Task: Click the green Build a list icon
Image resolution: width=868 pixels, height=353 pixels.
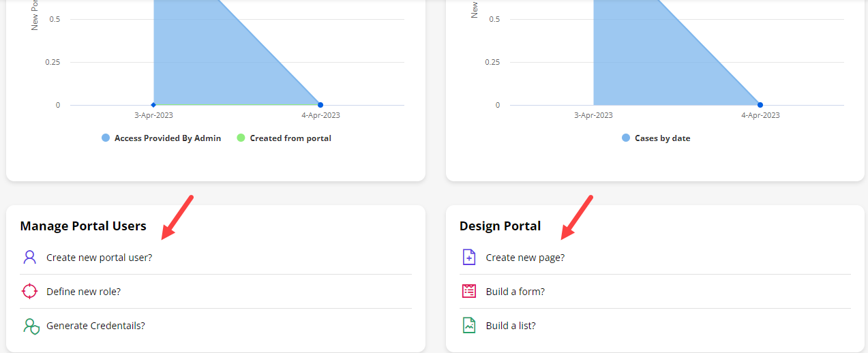Action: point(468,326)
